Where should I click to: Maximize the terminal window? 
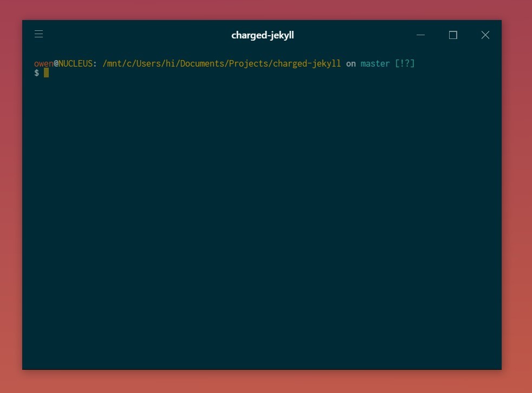click(x=453, y=35)
